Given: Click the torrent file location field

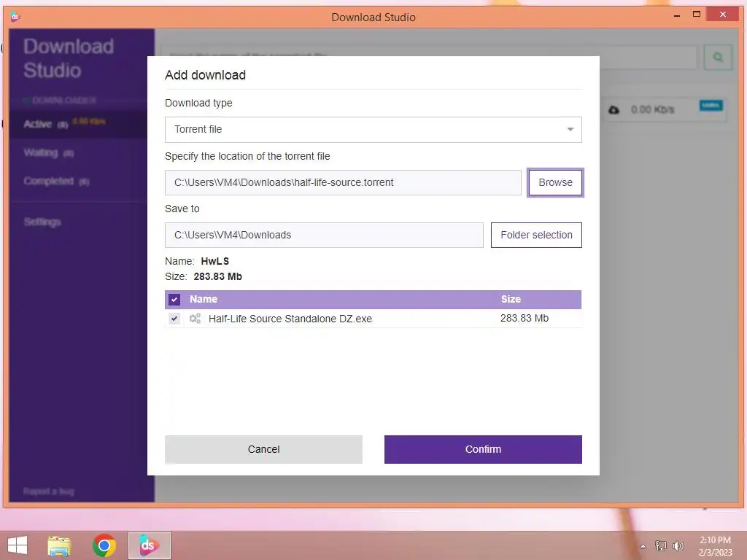Looking at the screenshot, I should coord(343,182).
